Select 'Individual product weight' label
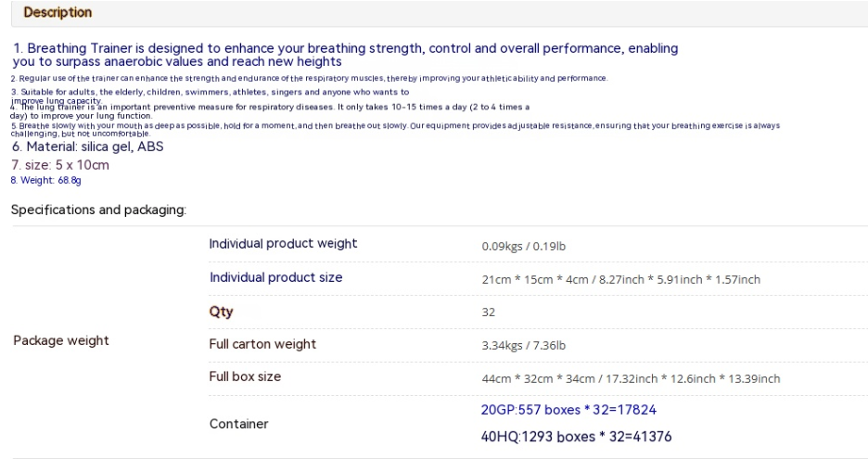 (283, 244)
